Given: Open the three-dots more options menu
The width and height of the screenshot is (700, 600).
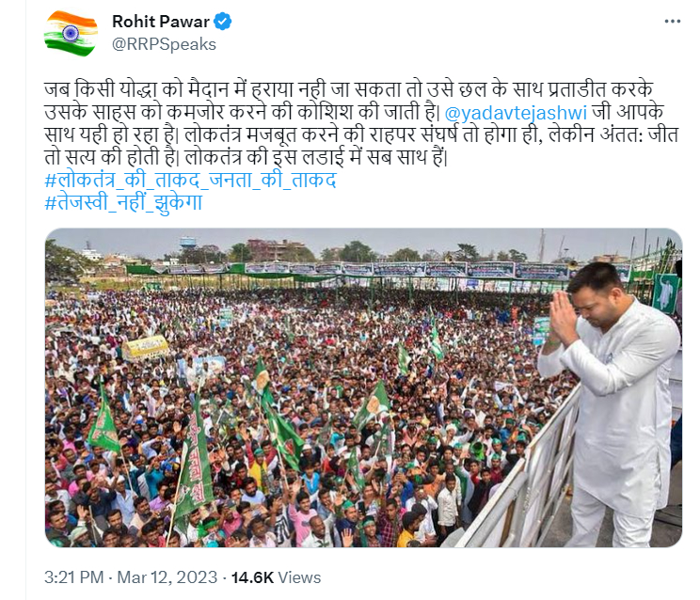Looking at the screenshot, I should point(672,22).
